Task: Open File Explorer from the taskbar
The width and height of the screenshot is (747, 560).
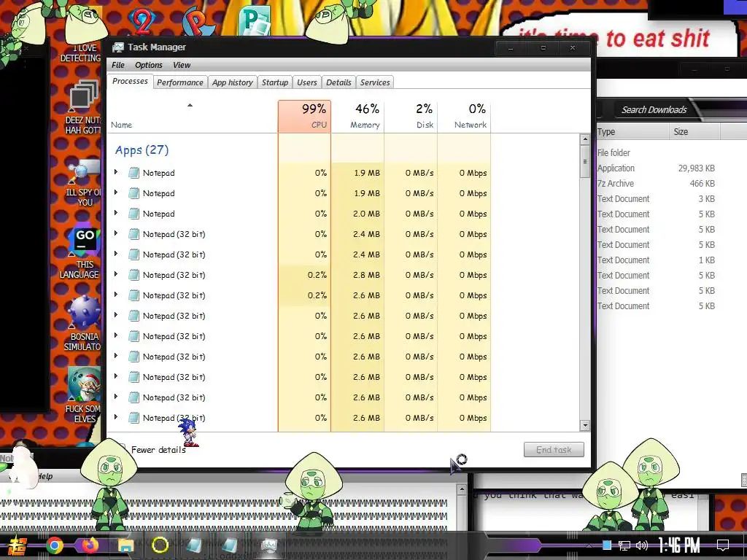Action: click(125, 545)
